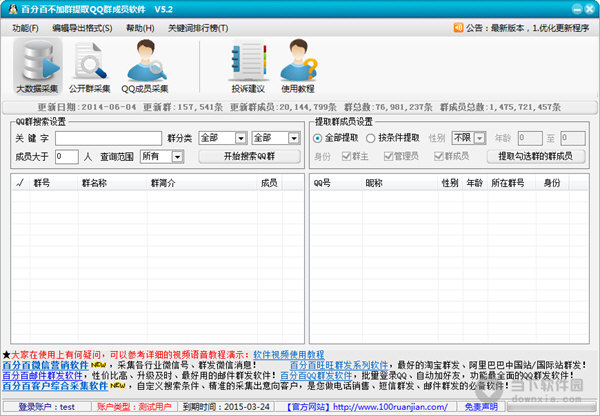
Task: Click the 成员 column header in group list
Action: click(269, 183)
